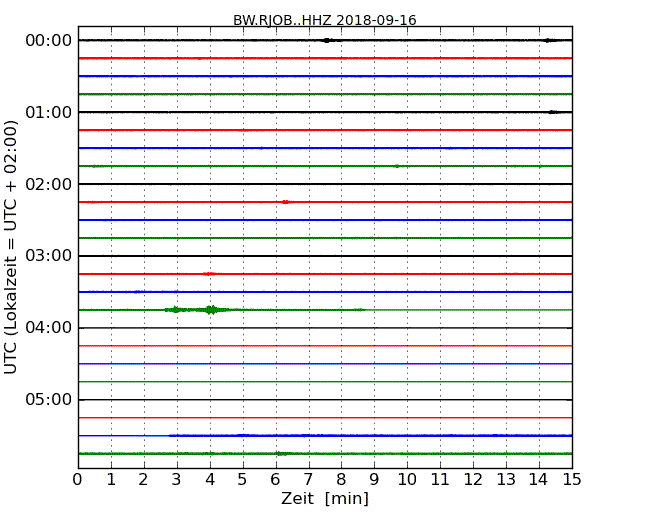
Task: Click the y-axis label UTC (Lokalzeit = UTC + 02:00)
Action: pyautogui.click(x=10, y=247)
